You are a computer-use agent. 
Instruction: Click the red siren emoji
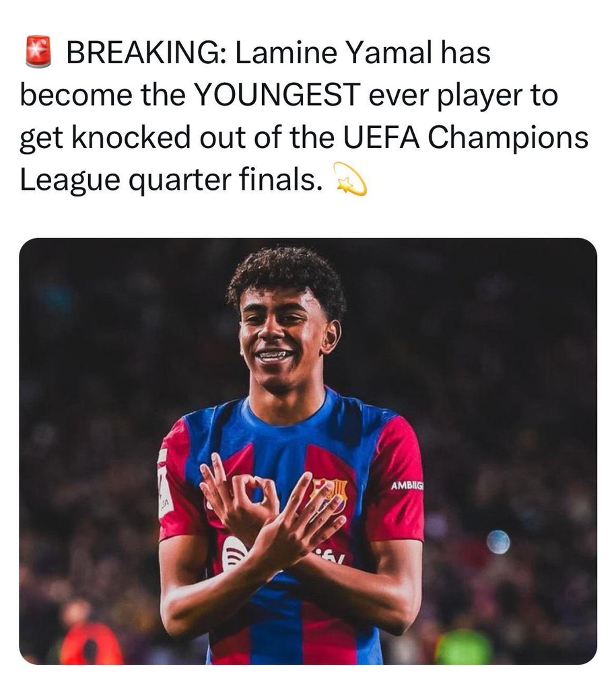[38, 53]
